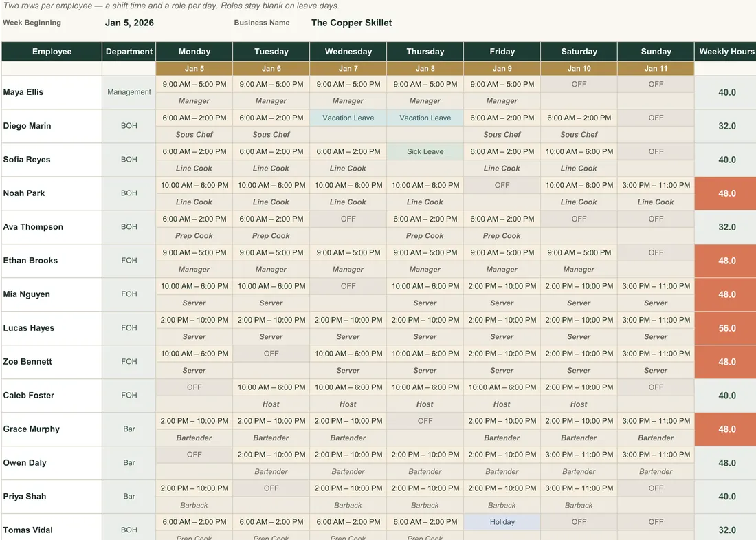Select the Weekly Hours header

[x=726, y=52]
